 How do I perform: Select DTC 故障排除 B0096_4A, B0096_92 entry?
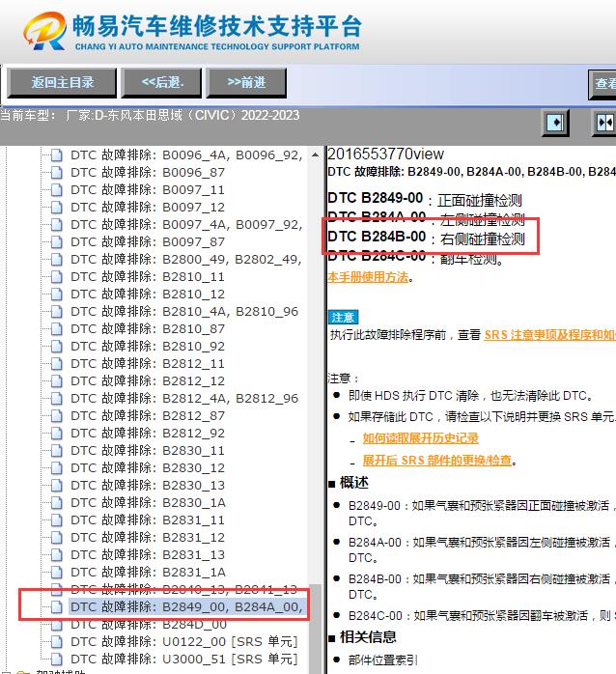click(x=186, y=154)
